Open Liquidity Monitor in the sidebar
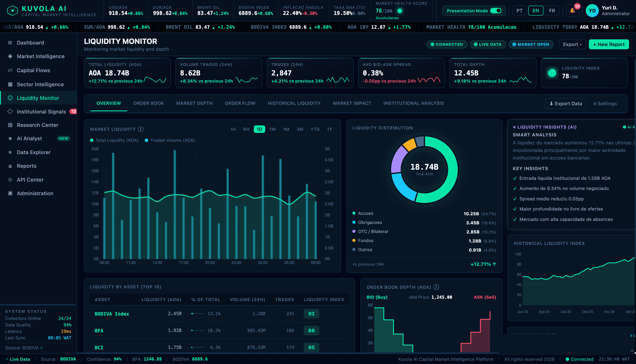 point(38,98)
